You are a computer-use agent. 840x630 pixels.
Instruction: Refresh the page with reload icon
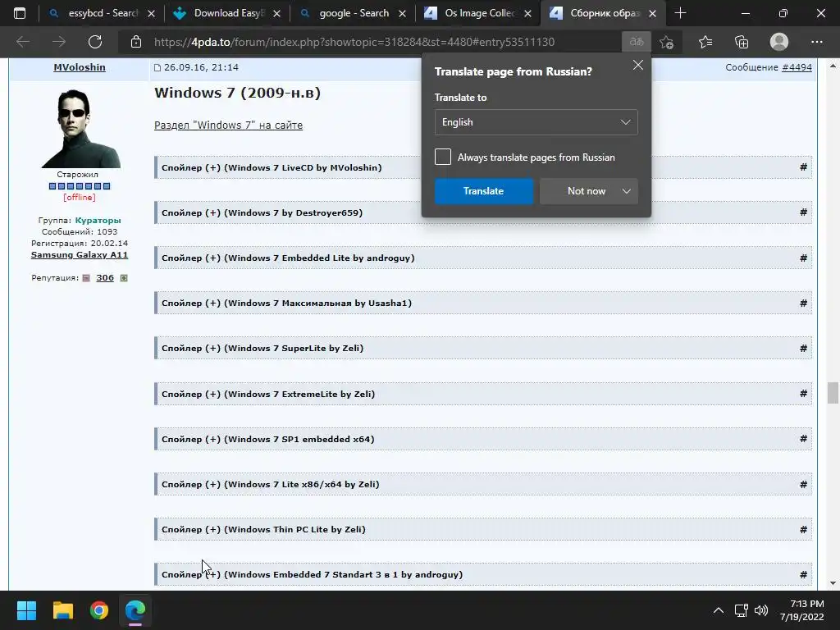coord(95,42)
